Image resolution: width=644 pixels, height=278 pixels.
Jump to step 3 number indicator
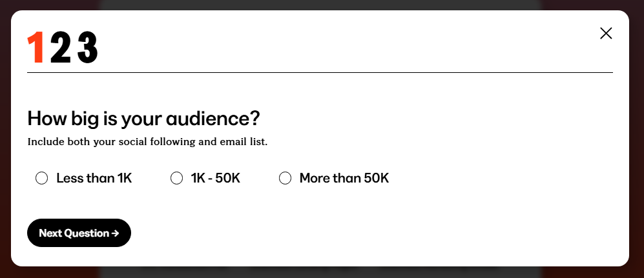[x=87, y=48]
